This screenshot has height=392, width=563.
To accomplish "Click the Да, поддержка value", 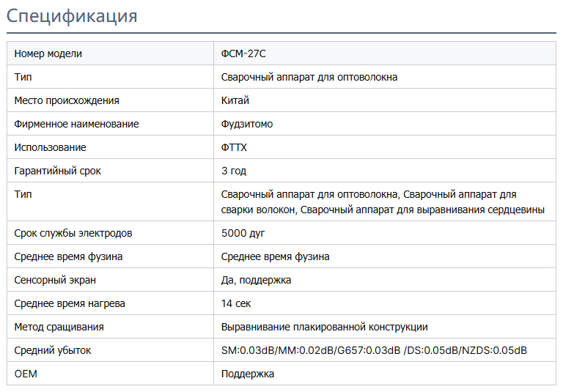I will tap(256, 280).
